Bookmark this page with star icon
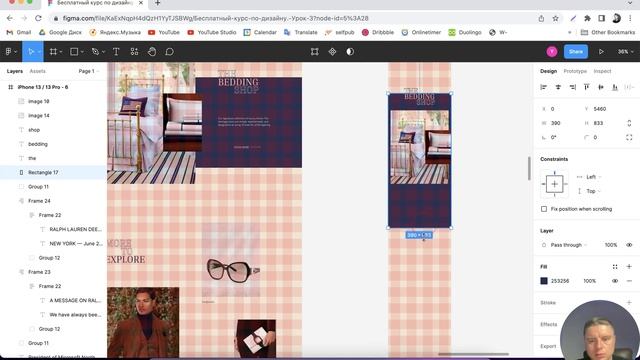 pyautogui.click(x=555, y=18)
